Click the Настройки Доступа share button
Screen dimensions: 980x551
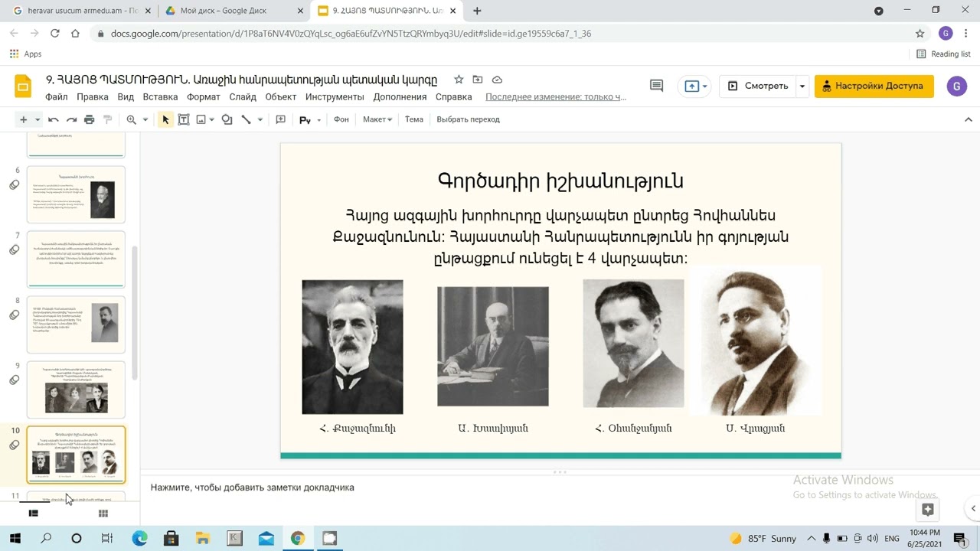tap(874, 86)
